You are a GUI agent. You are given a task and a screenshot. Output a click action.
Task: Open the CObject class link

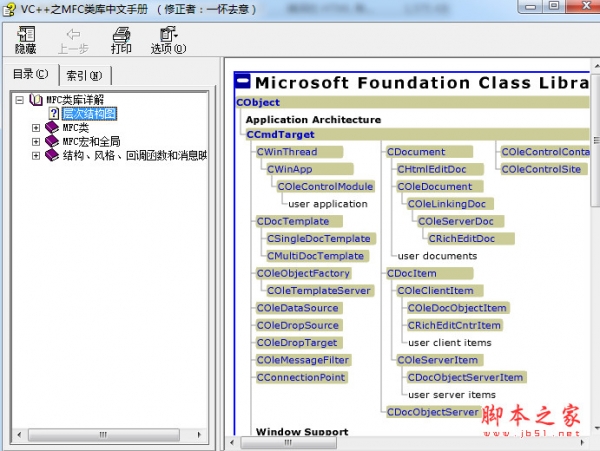point(258,103)
